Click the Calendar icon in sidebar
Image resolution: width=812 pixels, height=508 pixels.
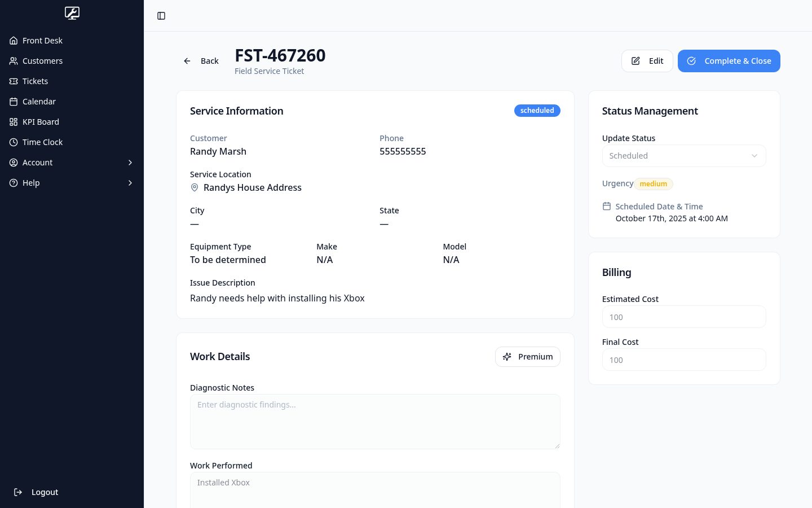(x=14, y=102)
